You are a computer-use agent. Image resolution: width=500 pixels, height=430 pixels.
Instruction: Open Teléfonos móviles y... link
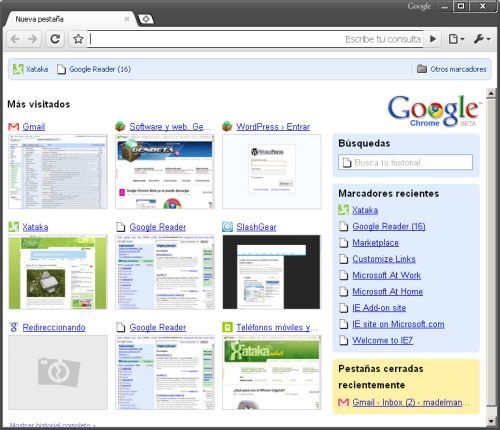tap(277, 327)
